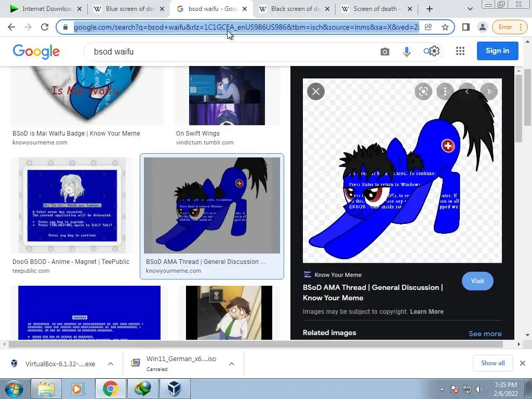
Task: Sign in to Google account
Action: (x=497, y=51)
